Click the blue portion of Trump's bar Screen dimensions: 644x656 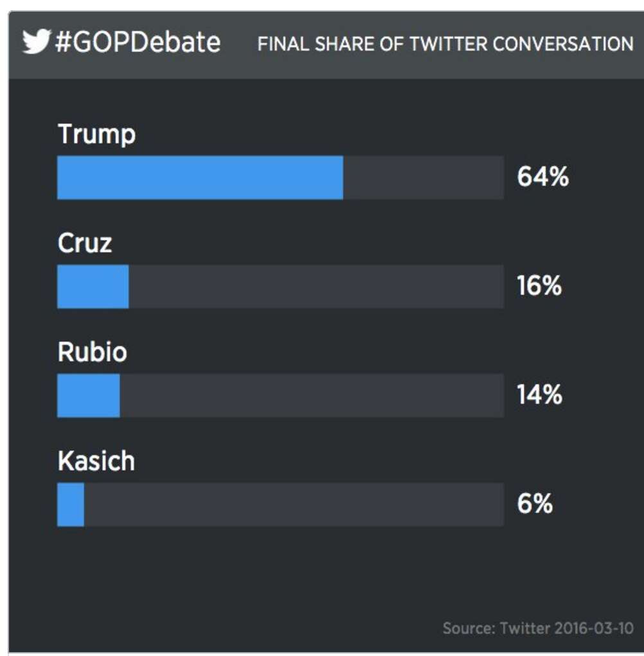(x=200, y=178)
